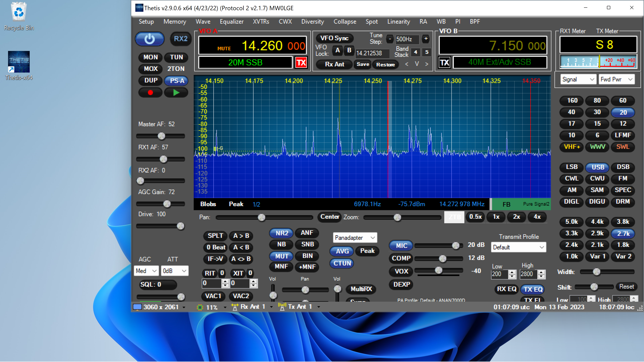Expand the resolution dropdown arrow in status bar
This screenshot has width=644, height=362.
tap(184, 307)
